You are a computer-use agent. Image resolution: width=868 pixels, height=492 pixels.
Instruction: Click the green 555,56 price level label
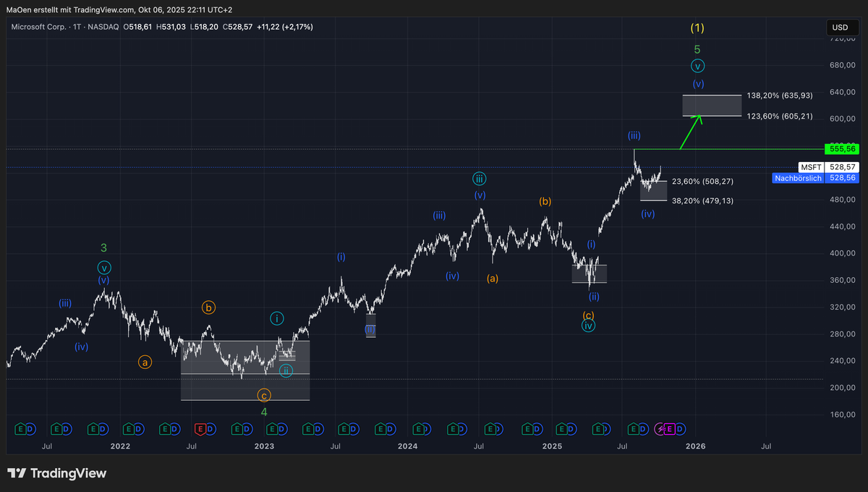click(842, 149)
